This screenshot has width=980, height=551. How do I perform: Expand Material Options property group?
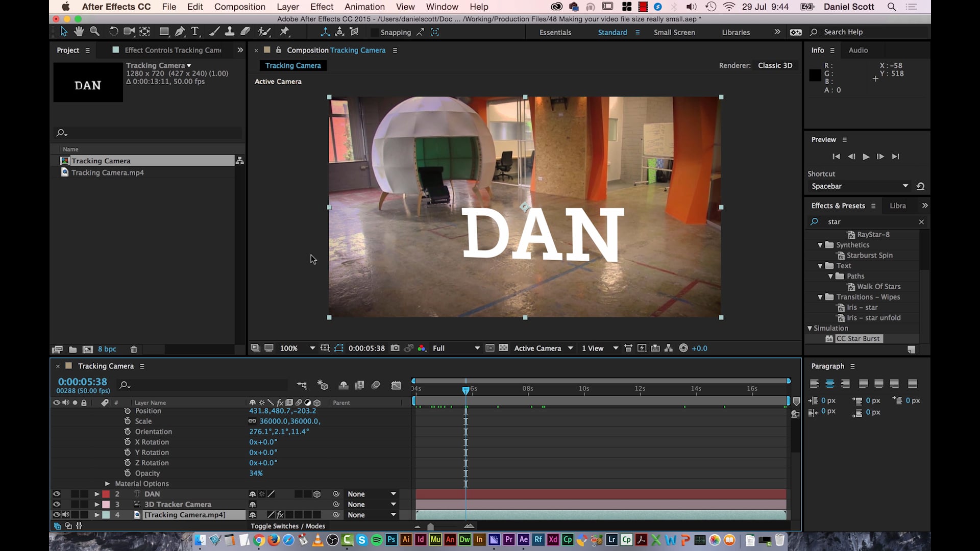tap(107, 483)
